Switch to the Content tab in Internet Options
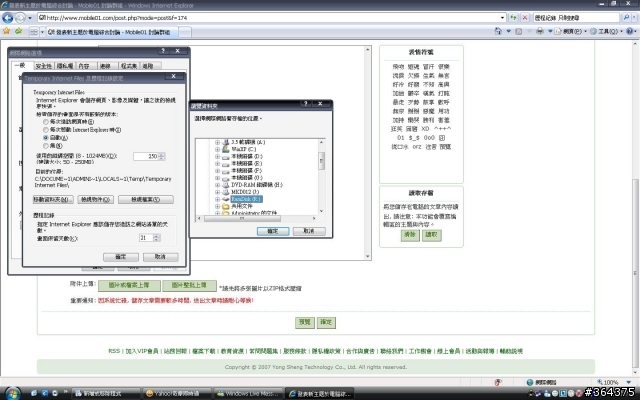This screenshot has height=400, width=640. coord(85,66)
